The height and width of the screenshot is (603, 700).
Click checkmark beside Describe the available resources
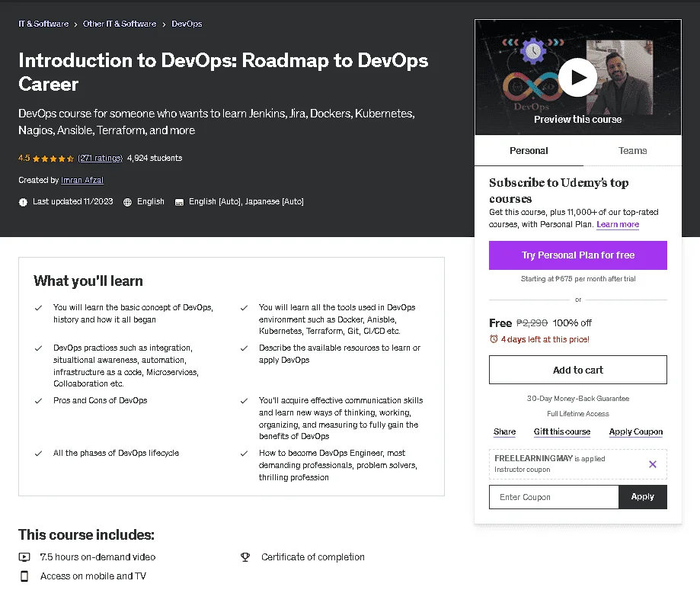(245, 348)
